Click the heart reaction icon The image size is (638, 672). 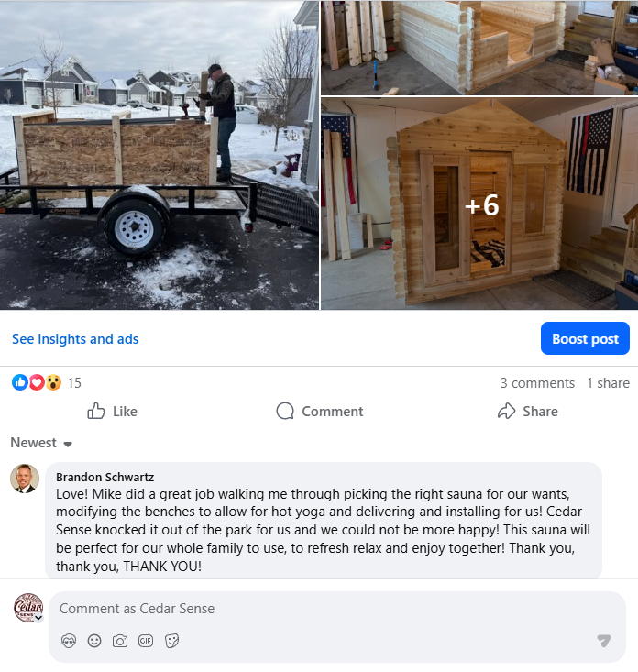(x=37, y=382)
